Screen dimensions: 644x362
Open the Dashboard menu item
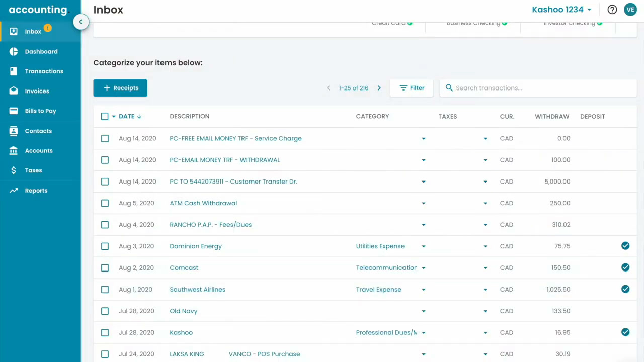[41, 51]
